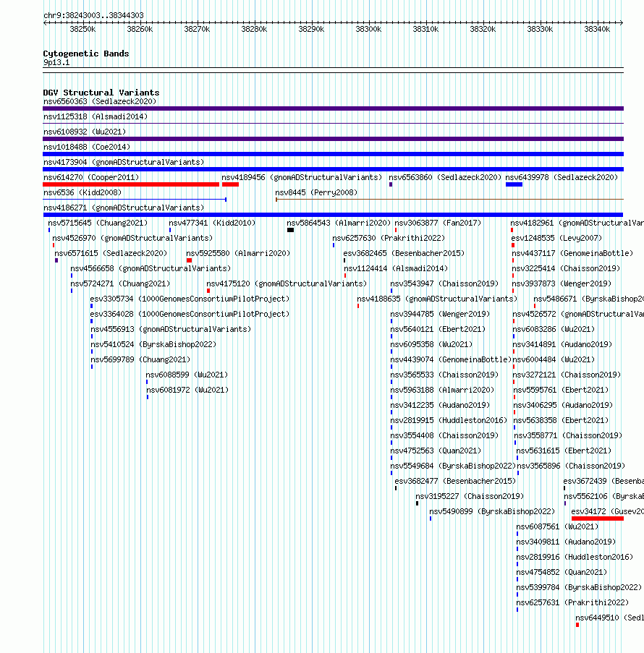644x653 pixels.
Task: Open nsv5699789 (Chuang2021) label
Action: pos(140,360)
